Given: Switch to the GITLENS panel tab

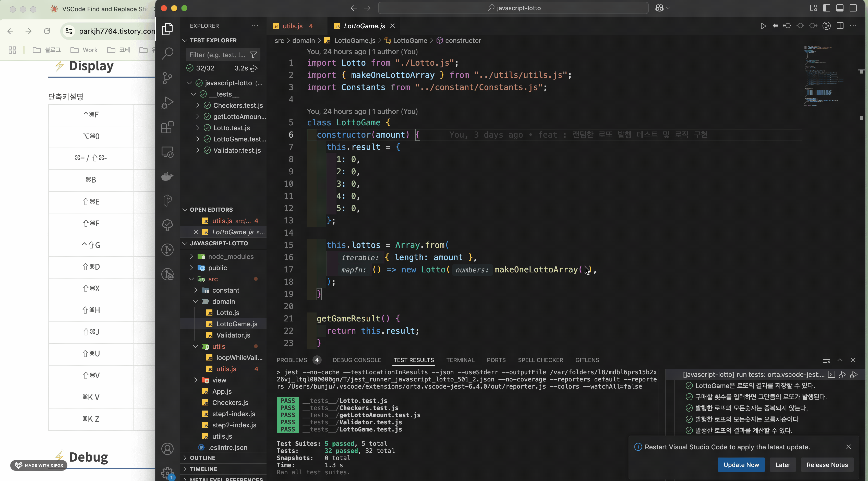Looking at the screenshot, I should coord(587,360).
